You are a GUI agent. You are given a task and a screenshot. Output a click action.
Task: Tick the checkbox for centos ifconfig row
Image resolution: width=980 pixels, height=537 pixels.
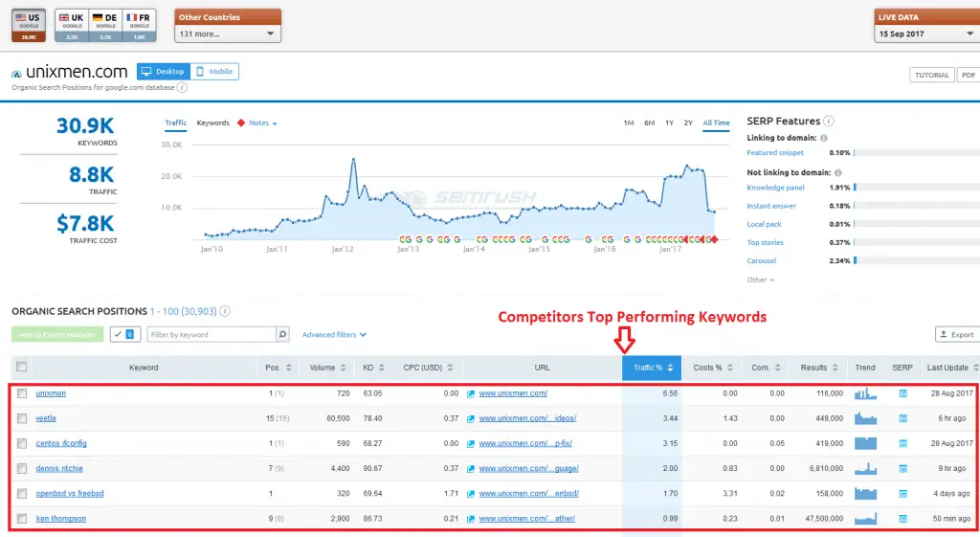point(22,443)
